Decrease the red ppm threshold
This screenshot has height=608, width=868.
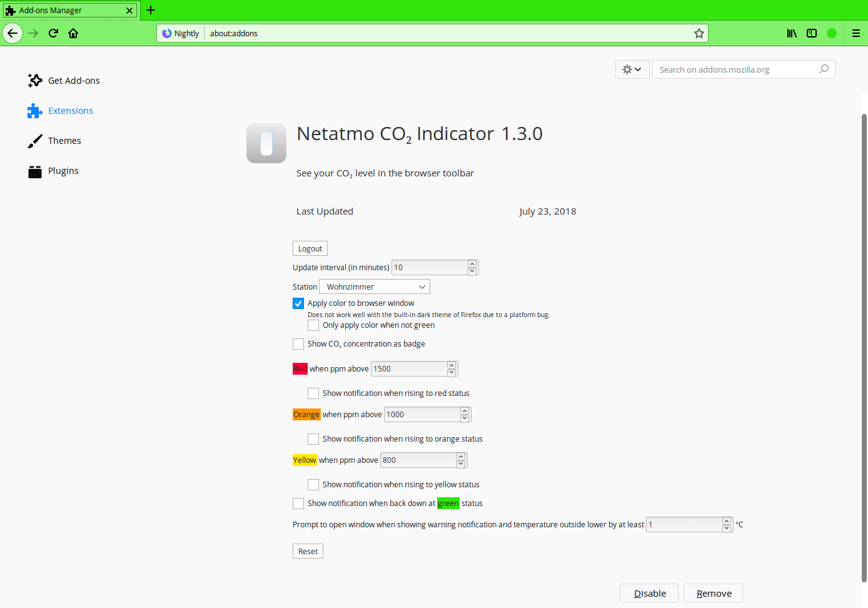click(452, 373)
